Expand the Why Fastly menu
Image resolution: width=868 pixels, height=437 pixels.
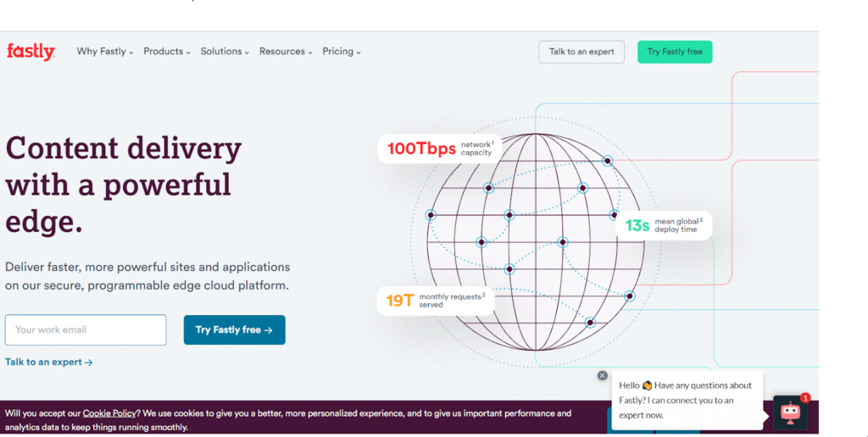click(104, 52)
